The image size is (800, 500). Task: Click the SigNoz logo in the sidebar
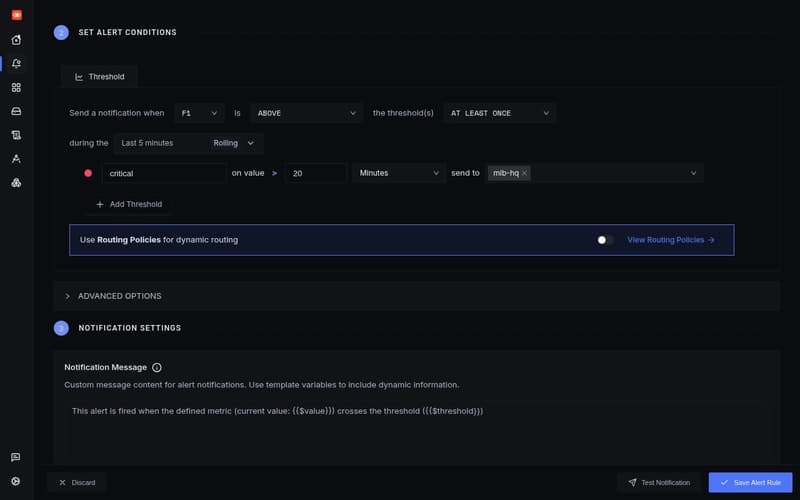tap(17, 15)
